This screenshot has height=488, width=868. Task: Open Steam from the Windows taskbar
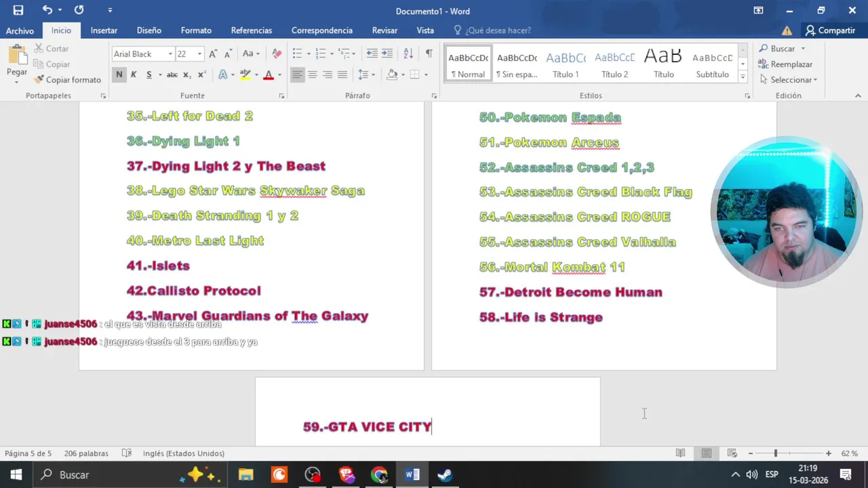[445, 474]
